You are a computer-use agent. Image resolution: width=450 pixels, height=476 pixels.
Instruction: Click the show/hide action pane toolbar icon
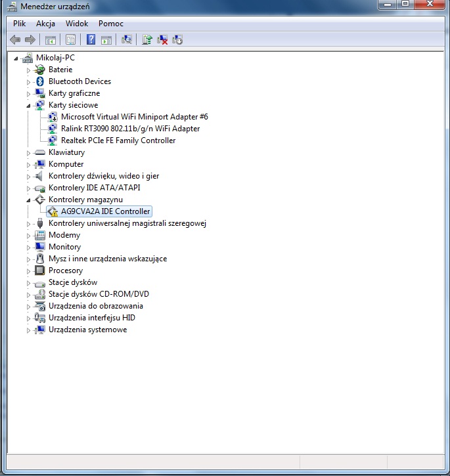pyautogui.click(x=106, y=40)
